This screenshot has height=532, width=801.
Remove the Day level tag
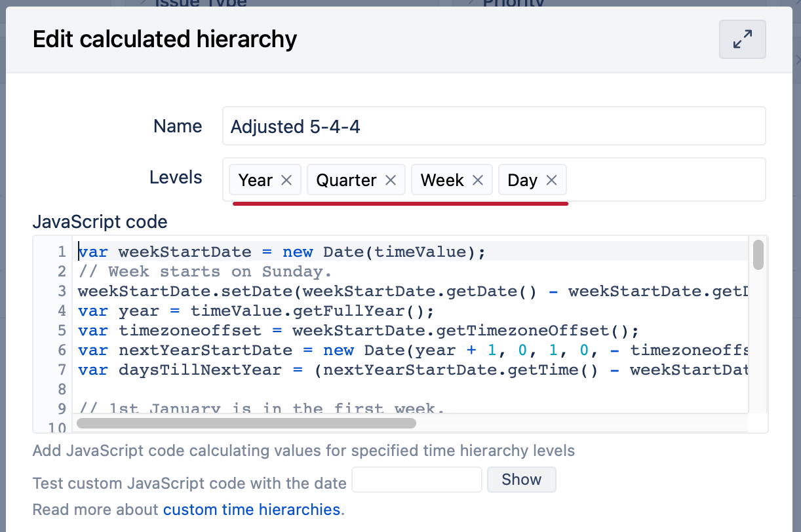pos(552,180)
